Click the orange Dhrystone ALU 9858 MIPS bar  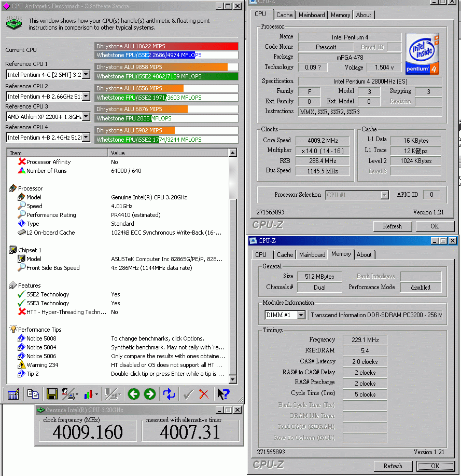point(166,67)
